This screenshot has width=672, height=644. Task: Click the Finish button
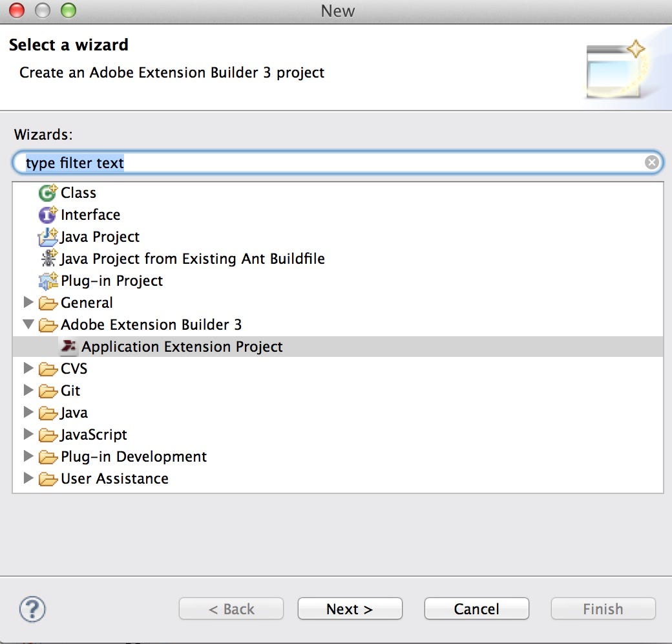click(603, 609)
